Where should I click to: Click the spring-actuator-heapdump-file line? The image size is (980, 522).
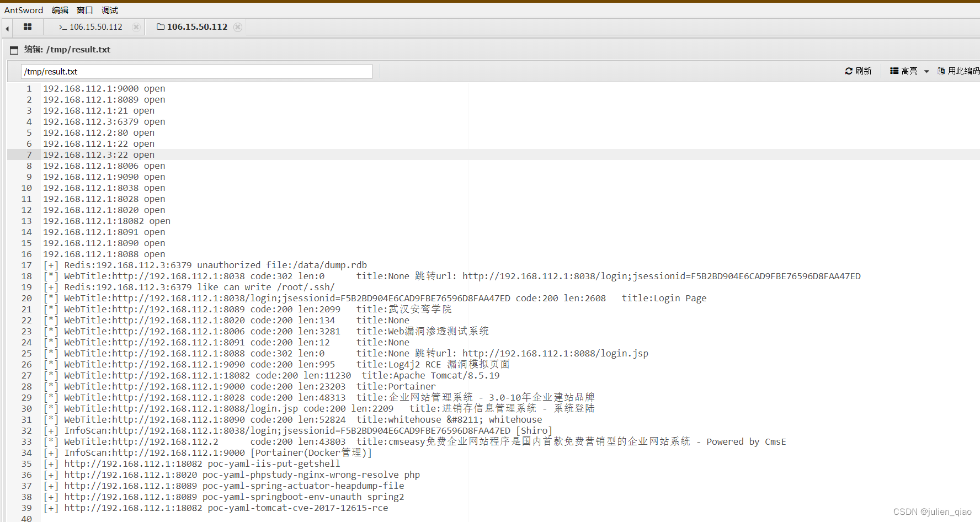(224, 486)
